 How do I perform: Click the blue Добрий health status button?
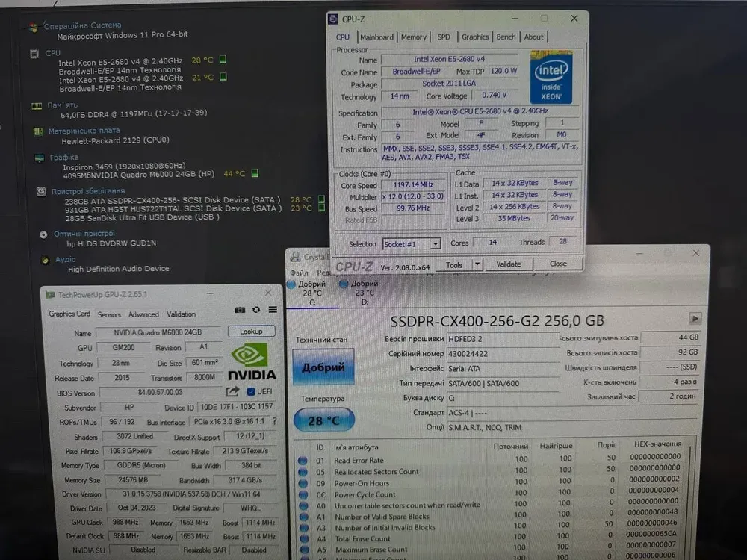(x=323, y=367)
